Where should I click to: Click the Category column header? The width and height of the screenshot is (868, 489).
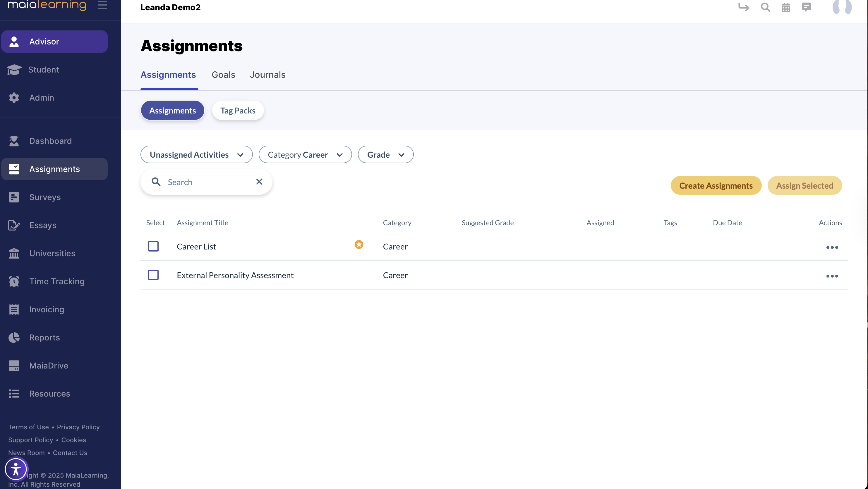(397, 223)
